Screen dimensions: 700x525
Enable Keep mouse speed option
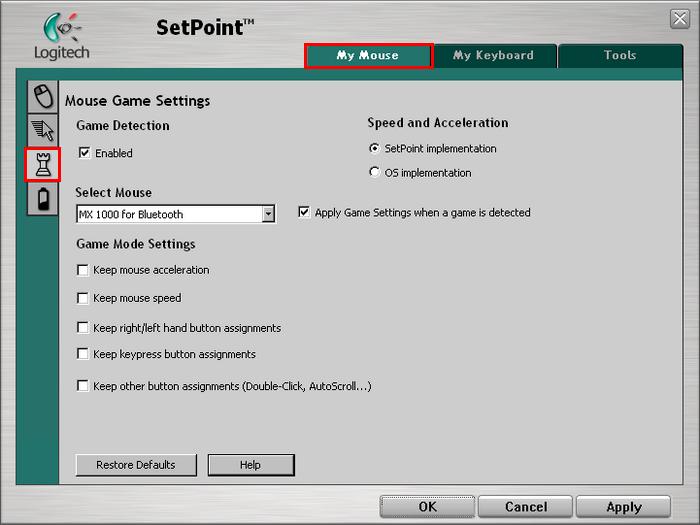click(x=83, y=298)
